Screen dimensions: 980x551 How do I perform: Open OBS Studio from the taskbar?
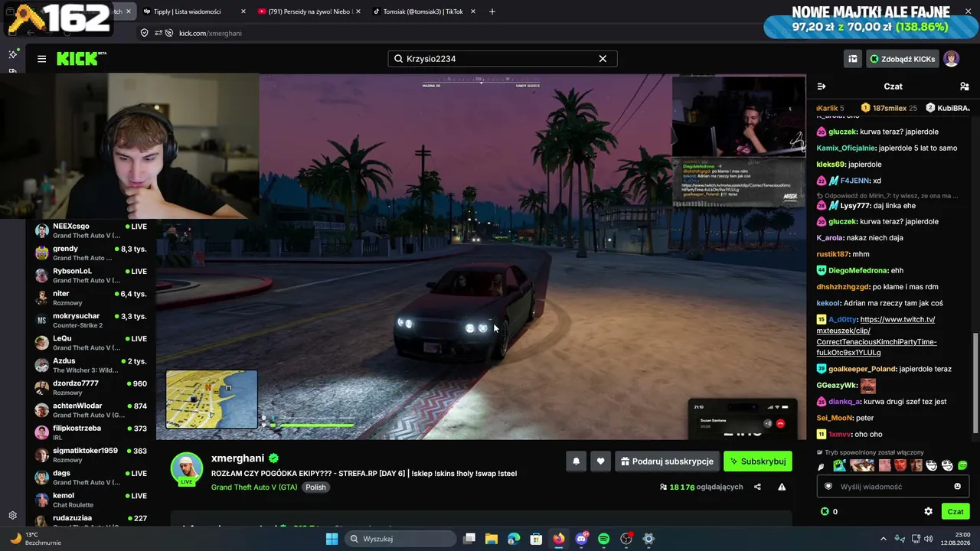pyautogui.click(x=626, y=539)
